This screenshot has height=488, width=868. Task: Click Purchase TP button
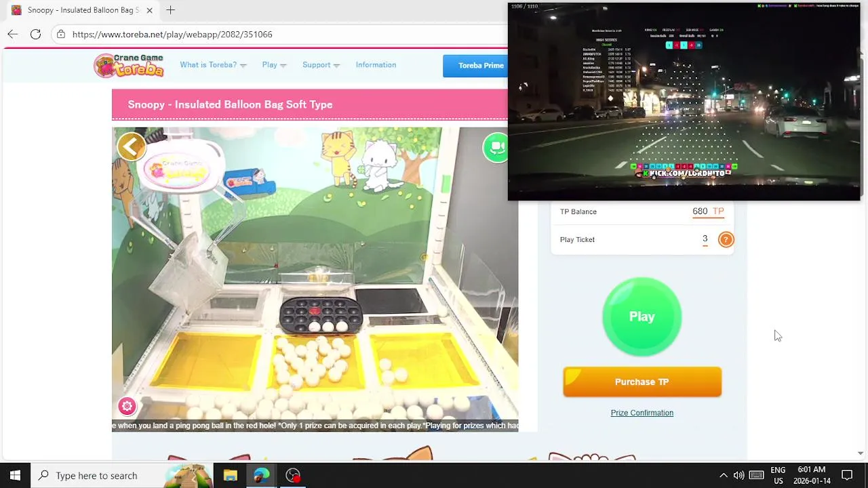point(642,382)
